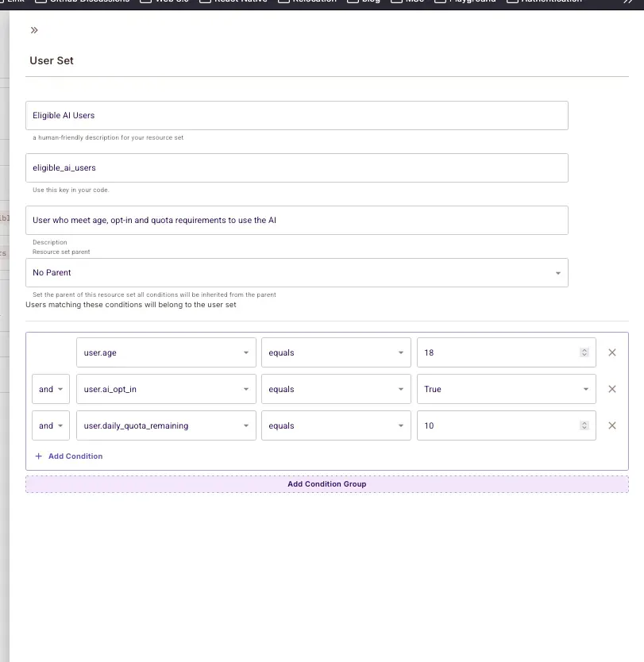Click the plus icon beside Add Condition
Screen dimensions: 644x662
tap(39, 456)
